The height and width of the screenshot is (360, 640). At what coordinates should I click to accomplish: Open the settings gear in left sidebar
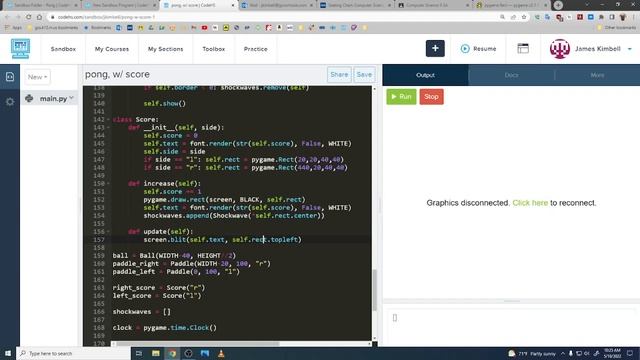[10, 102]
